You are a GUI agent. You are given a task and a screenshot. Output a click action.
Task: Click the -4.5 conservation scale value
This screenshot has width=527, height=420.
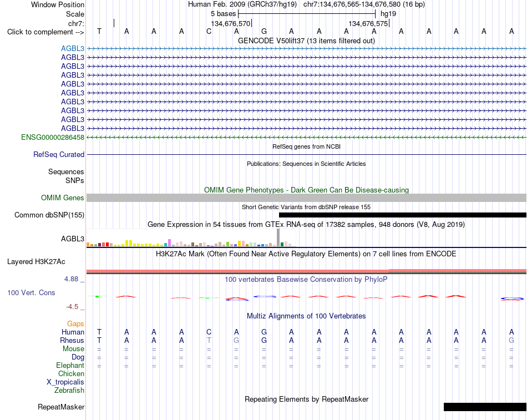coord(72,307)
